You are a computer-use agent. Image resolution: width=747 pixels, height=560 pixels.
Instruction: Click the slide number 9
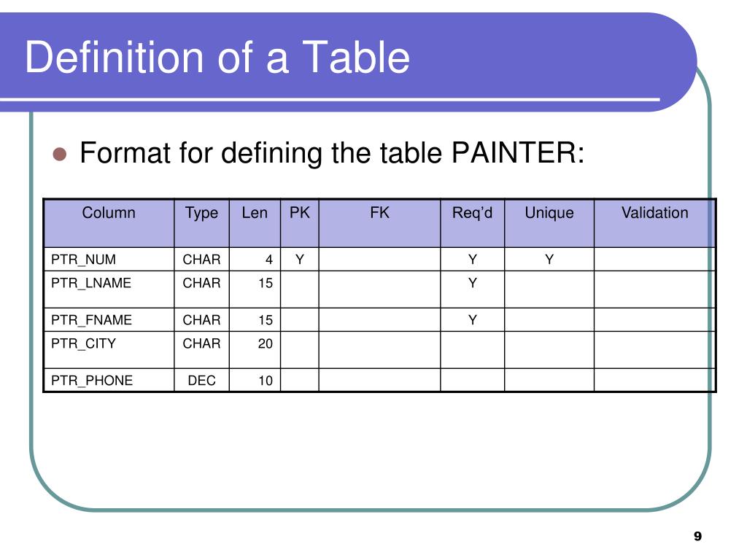point(697,536)
